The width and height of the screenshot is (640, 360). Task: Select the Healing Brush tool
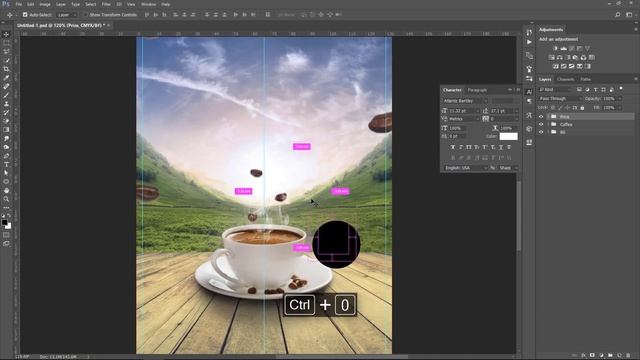pyautogui.click(x=6, y=86)
